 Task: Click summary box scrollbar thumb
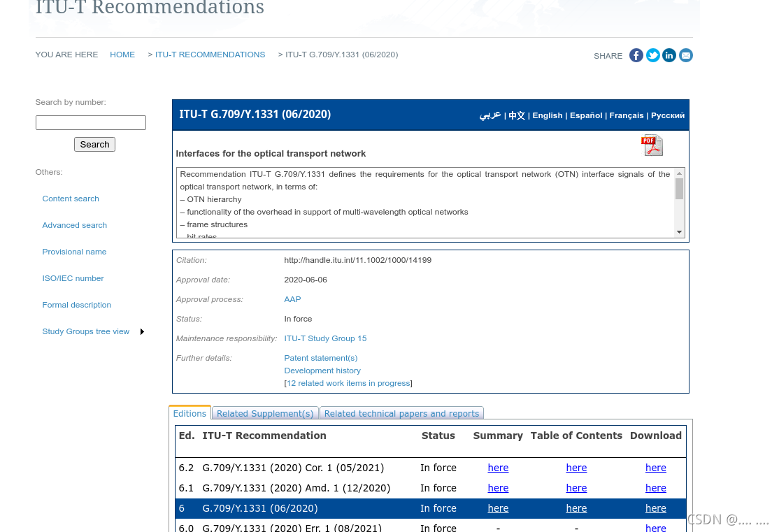679,189
